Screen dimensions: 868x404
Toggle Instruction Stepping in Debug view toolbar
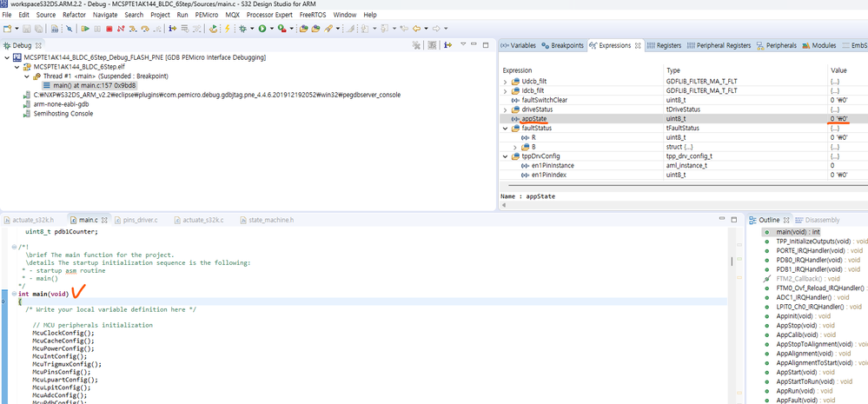pos(449,45)
